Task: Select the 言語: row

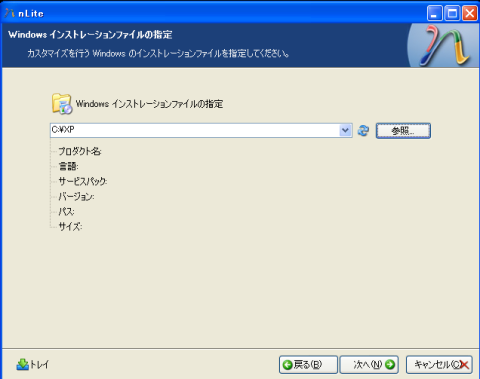Action: coord(68,166)
